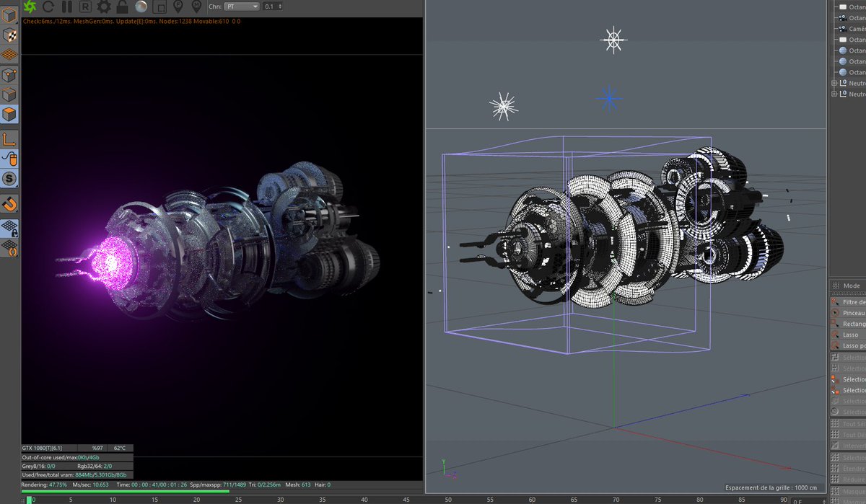Click the blue star light object in viewport
866x504 pixels.
tap(609, 98)
